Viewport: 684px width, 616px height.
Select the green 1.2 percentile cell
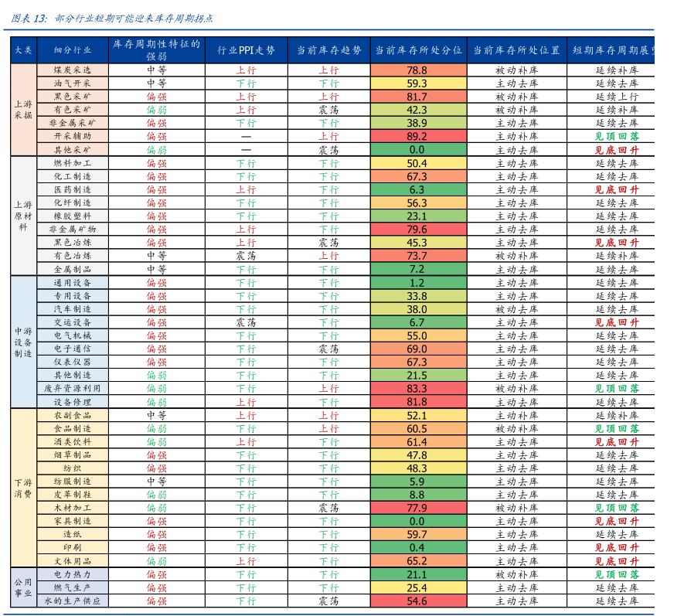pos(417,283)
